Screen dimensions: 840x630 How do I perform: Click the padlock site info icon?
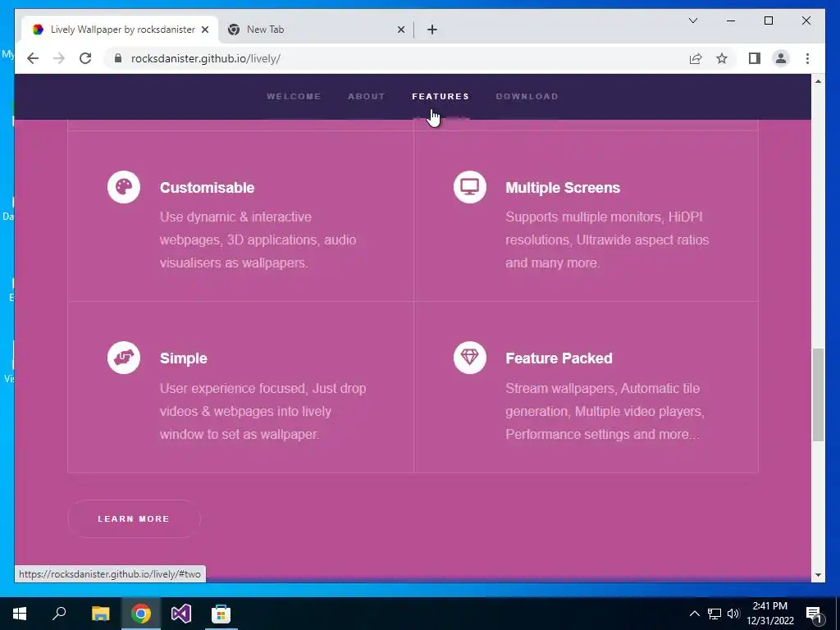[x=118, y=58]
